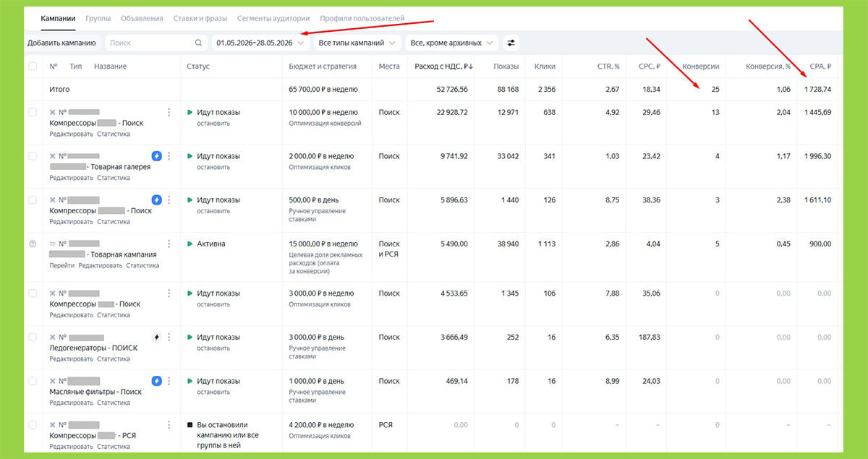Image resolution: width=868 pixels, height=459 pixels.
Task: Click Статистика under Товарная галерея
Action: pos(114,178)
